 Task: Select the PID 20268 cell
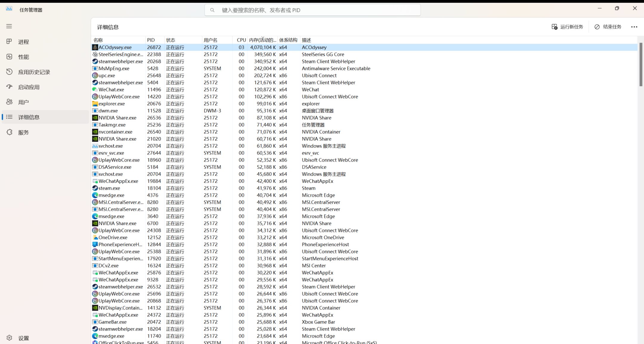click(154, 62)
